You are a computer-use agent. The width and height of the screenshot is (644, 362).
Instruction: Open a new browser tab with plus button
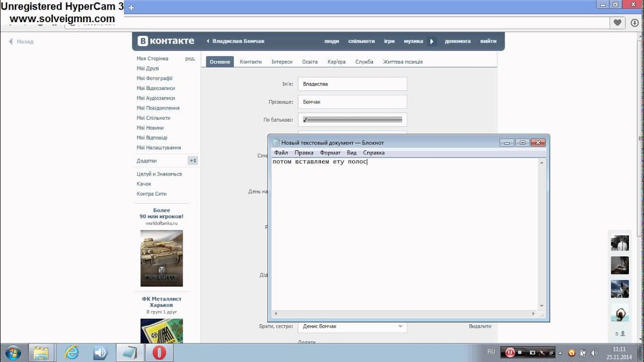[131, 8]
